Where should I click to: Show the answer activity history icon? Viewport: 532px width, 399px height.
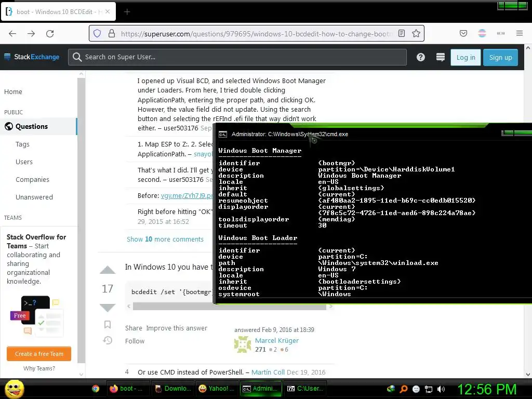108,340
